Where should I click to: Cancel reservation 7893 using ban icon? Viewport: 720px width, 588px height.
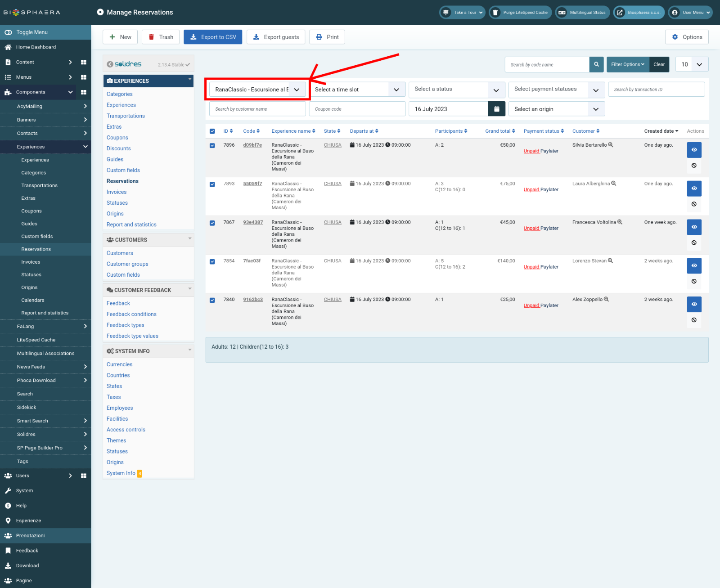click(694, 204)
